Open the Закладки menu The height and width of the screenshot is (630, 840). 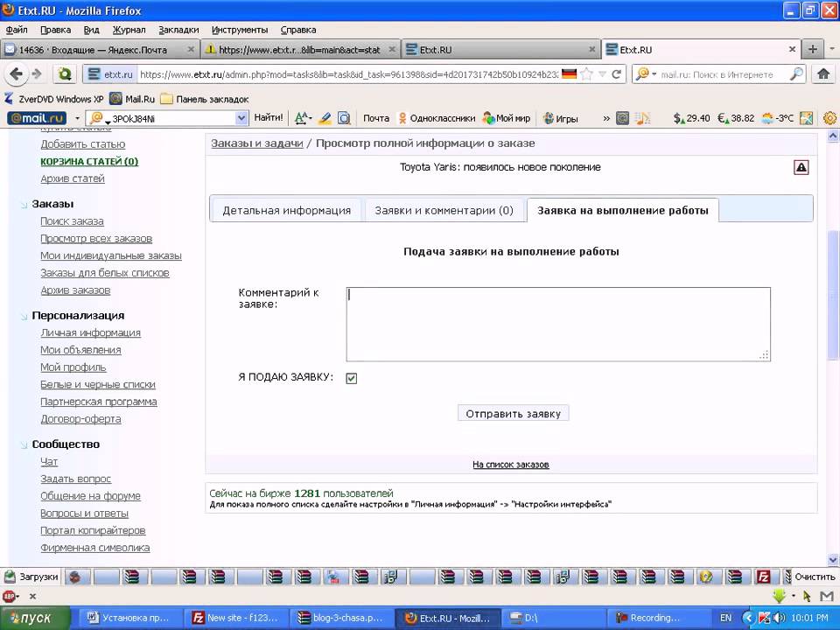178,30
